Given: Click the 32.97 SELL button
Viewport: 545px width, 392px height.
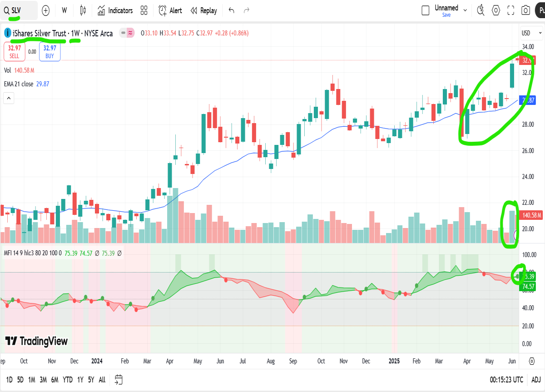Looking at the screenshot, I should pos(15,51).
